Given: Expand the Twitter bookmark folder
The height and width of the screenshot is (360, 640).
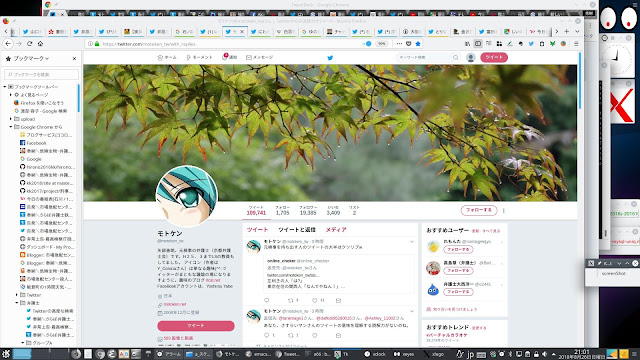Looking at the screenshot, I should click(x=17, y=295).
